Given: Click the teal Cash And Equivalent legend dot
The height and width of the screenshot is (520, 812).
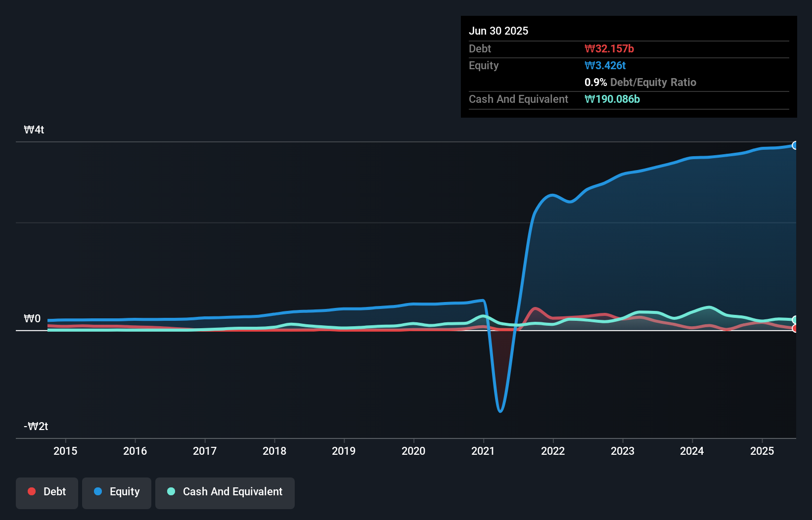Looking at the screenshot, I should click(171, 491).
